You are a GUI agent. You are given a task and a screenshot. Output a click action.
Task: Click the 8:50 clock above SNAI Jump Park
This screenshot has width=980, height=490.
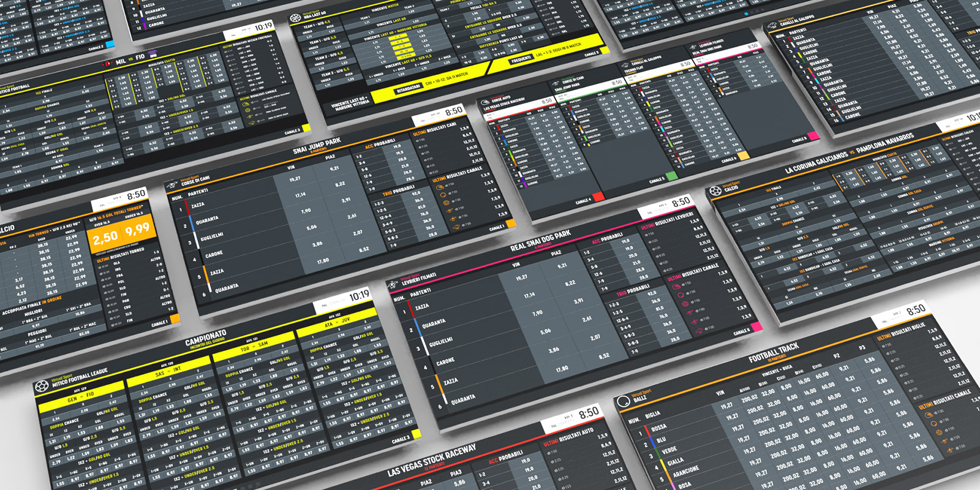pos(454,111)
